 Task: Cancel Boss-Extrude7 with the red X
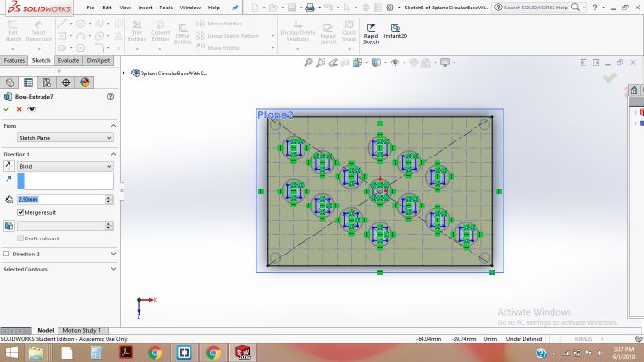coord(19,109)
